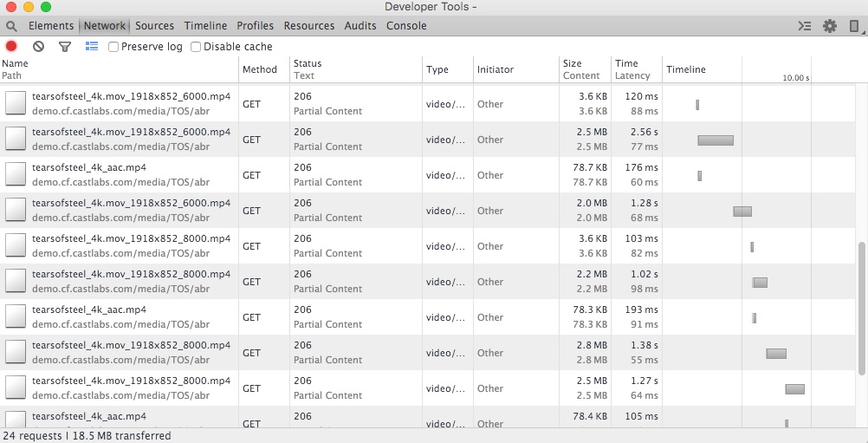Switch to the Sources tab

pyautogui.click(x=154, y=26)
